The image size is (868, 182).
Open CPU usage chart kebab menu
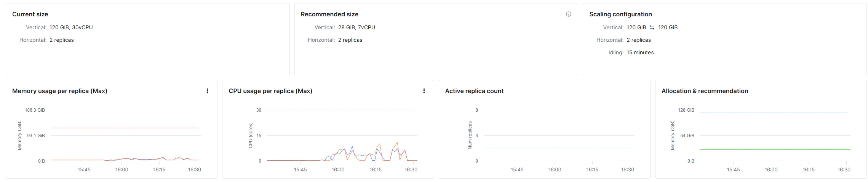click(424, 91)
